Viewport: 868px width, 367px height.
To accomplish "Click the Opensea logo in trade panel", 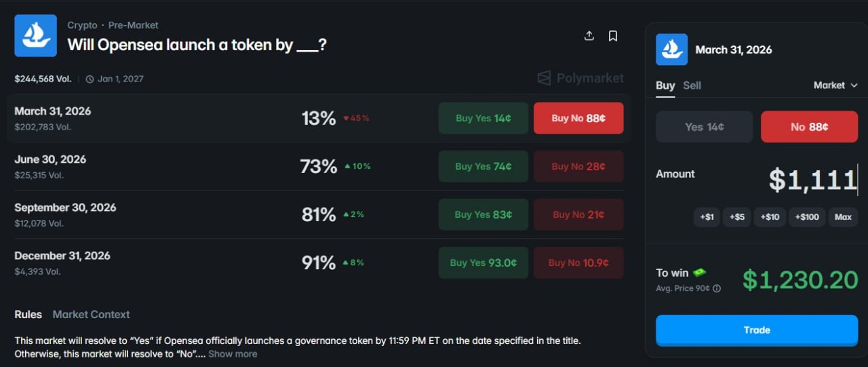I will point(671,50).
